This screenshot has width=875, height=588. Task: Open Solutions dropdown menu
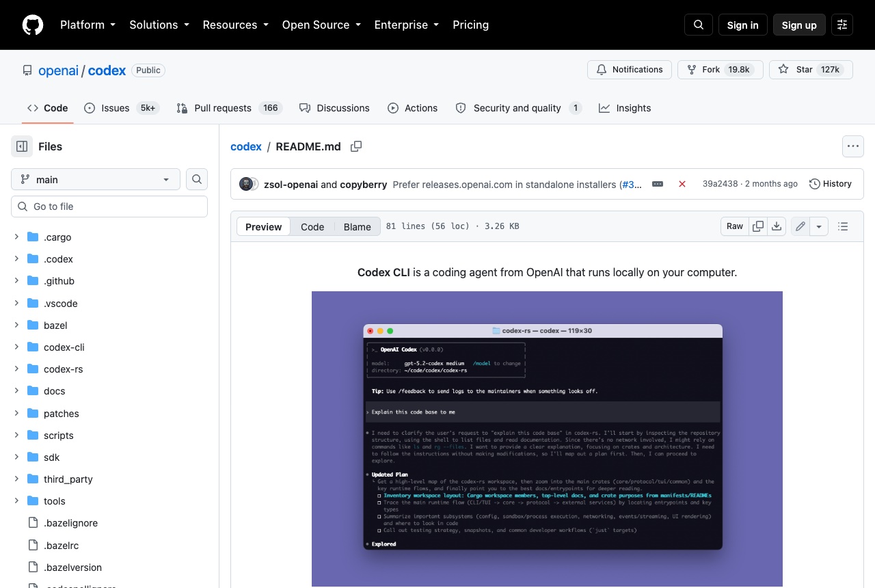coord(159,25)
